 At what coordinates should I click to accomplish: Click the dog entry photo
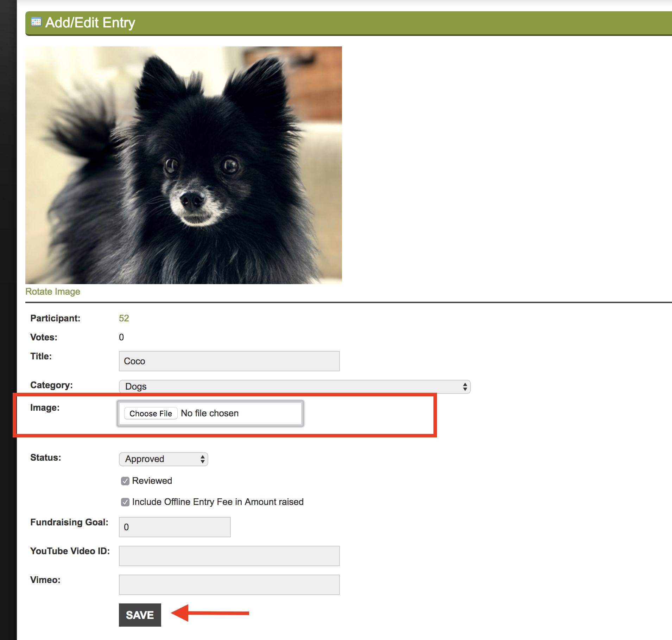(184, 165)
